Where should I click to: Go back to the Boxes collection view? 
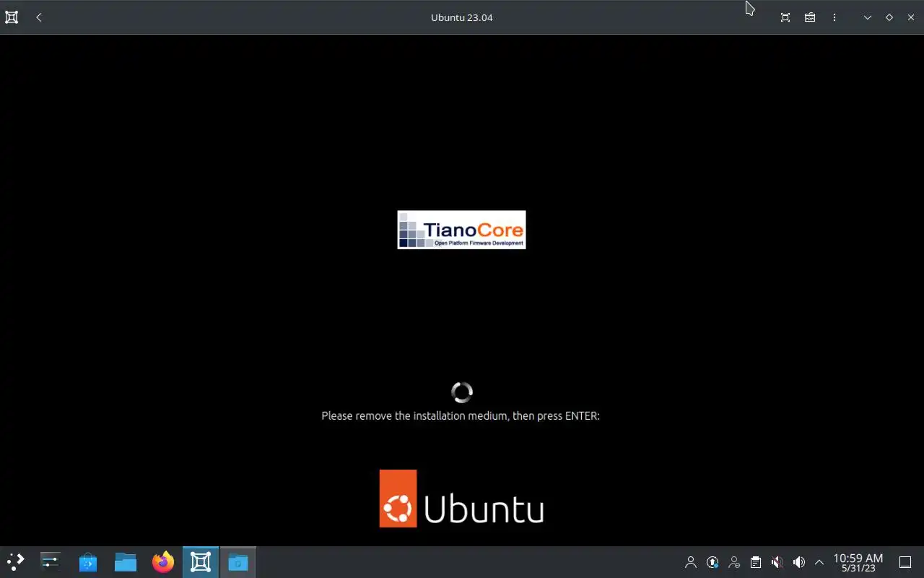(39, 17)
